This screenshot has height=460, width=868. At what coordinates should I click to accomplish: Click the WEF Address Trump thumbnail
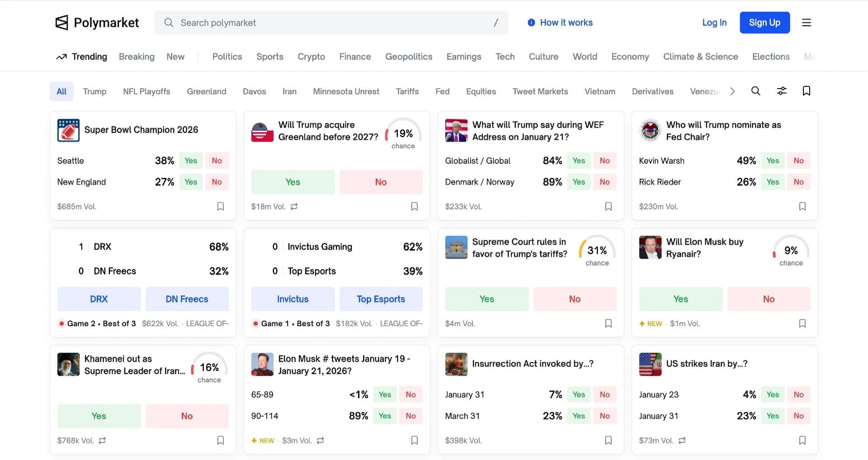click(456, 130)
